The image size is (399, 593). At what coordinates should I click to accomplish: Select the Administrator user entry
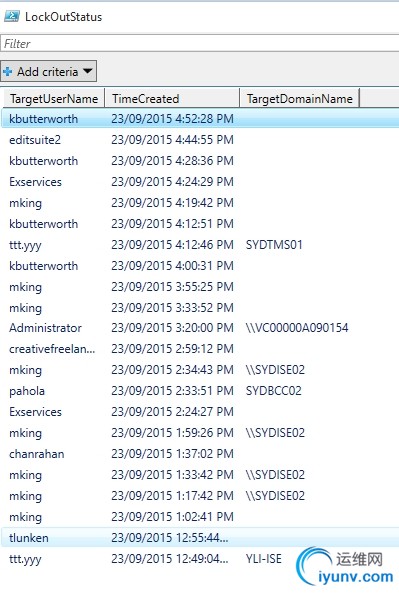pyautogui.click(x=45, y=328)
